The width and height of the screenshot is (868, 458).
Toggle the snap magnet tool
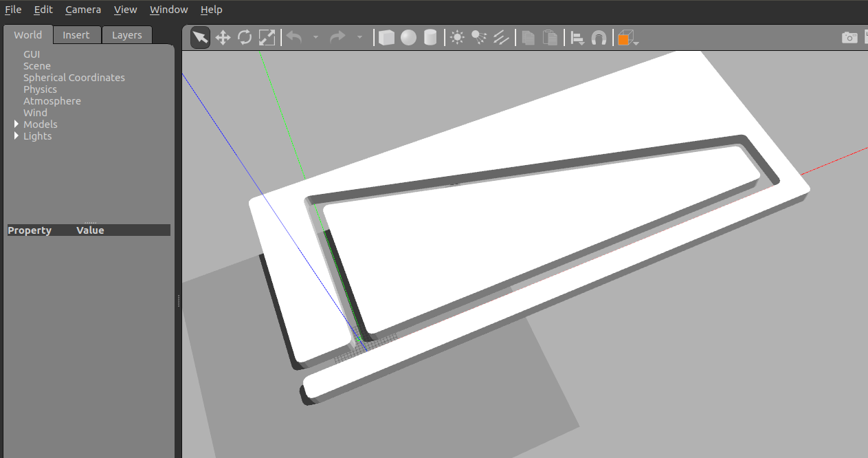[599, 37]
